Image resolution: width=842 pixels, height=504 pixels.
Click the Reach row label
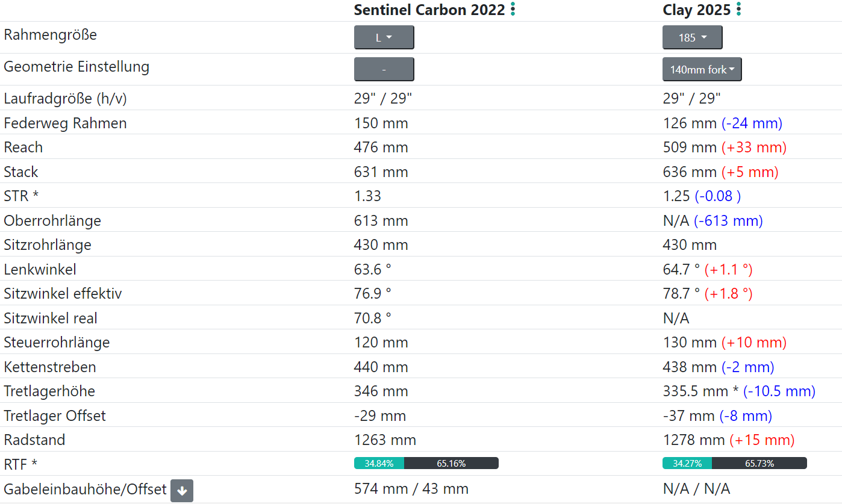23,148
